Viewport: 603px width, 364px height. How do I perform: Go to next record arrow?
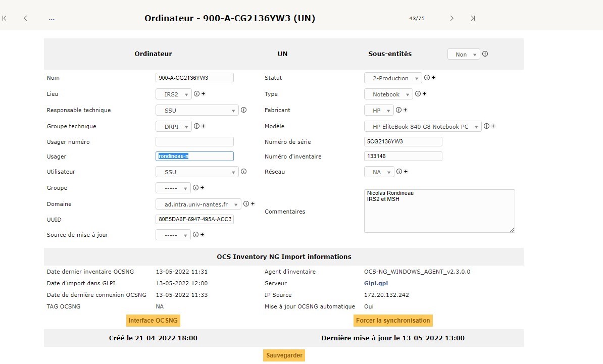[451, 18]
